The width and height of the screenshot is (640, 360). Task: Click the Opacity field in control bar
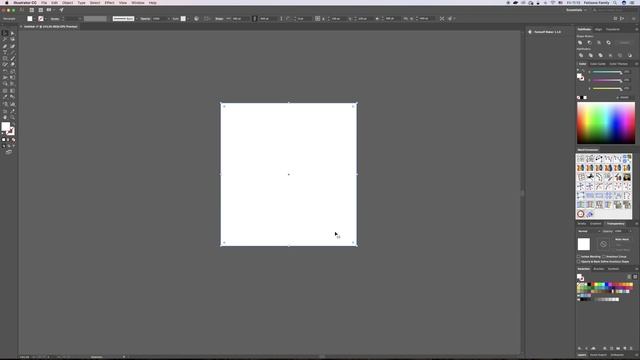tap(159, 19)
